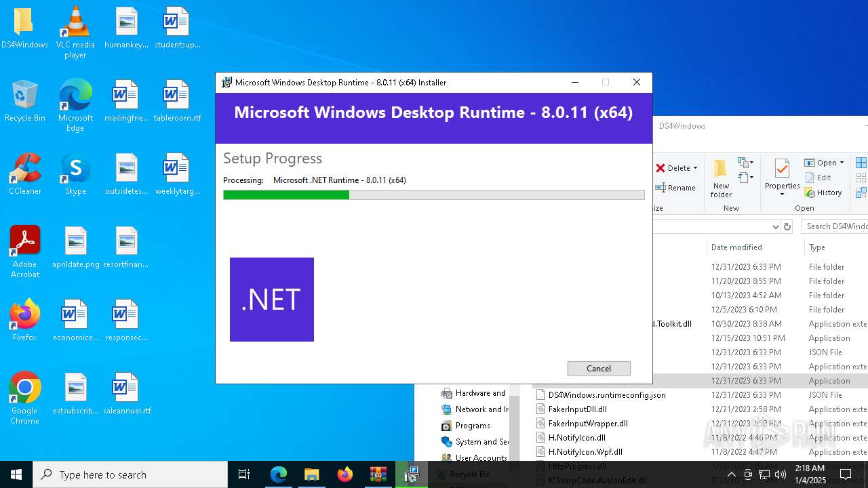Click the taskbar clock showing 2:18 AM
The image size is (868, 488).
810,474
